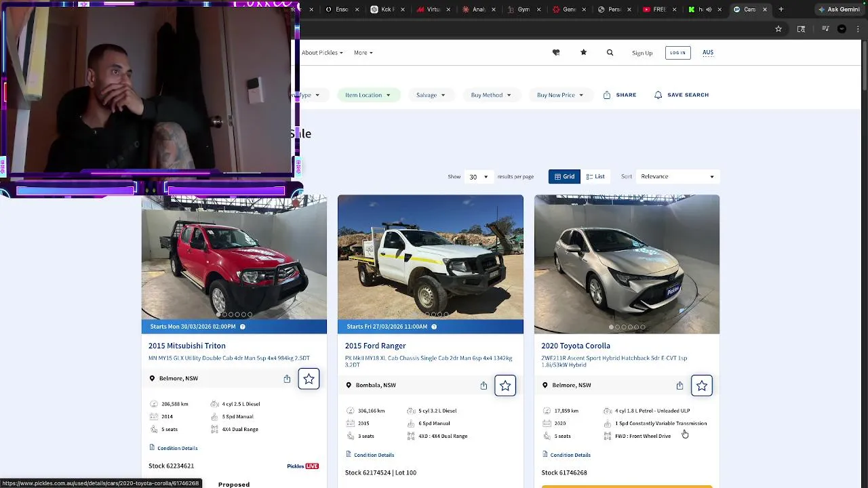Click help icon beside Triton start time
The image size is (868, 488).
click(x=242, y=327)
